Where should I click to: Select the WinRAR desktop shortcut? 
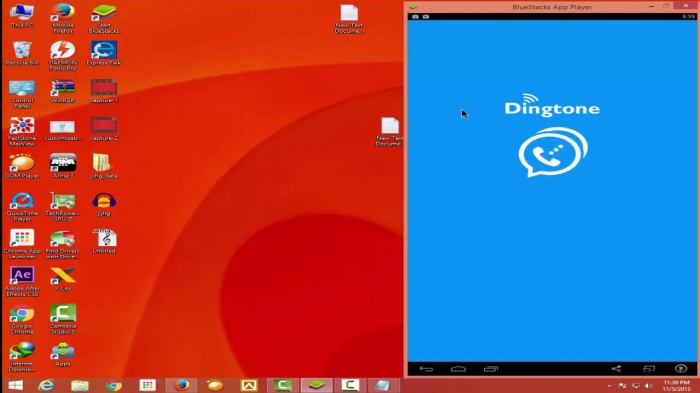point(62,91)
